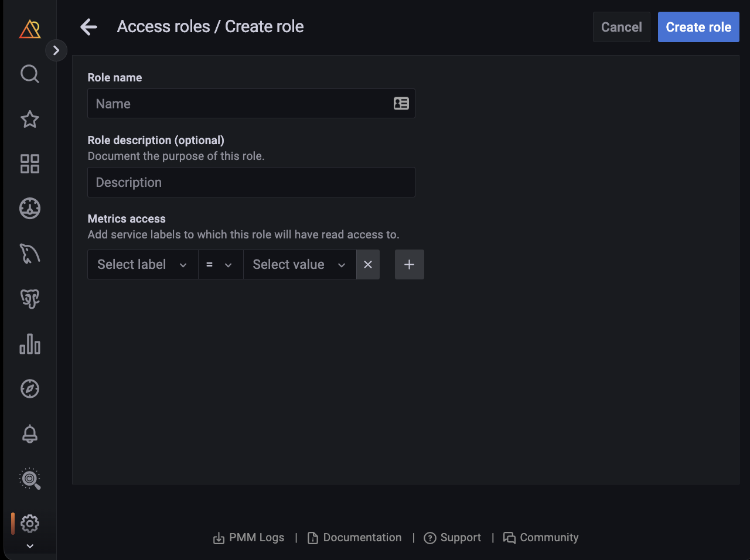
Task: Open the Documentation footer link
Action: (354, 538)
